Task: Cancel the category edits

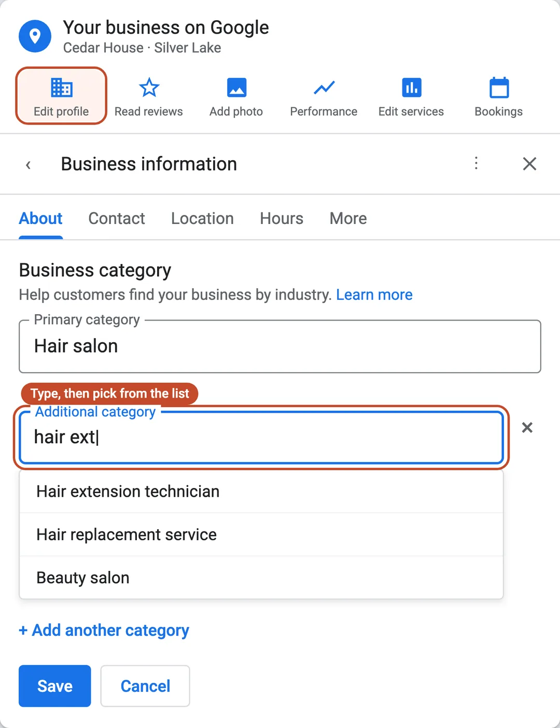Action: 145,686
